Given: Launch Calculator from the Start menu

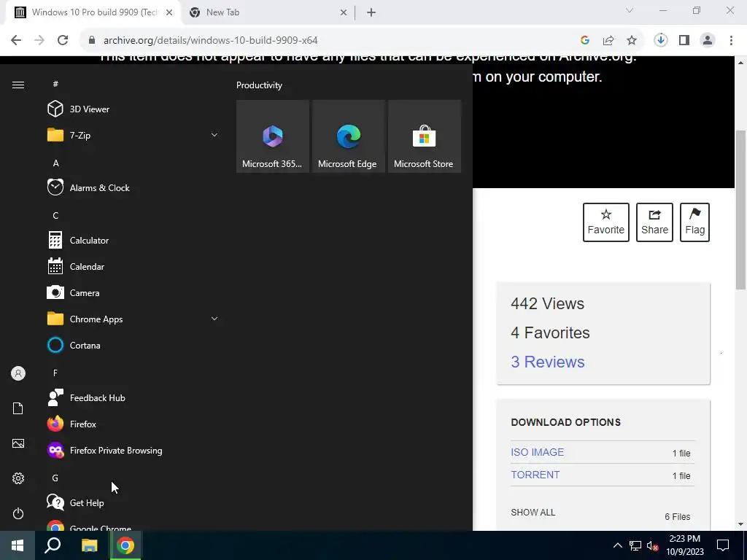Looking at the screenshot, I should [x=133, y=241].
